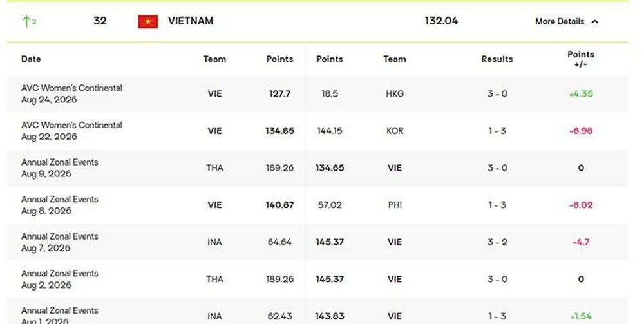Click the Vietnam flag icon
Screen dimensions: 644x324
click(x=148, y=22)
